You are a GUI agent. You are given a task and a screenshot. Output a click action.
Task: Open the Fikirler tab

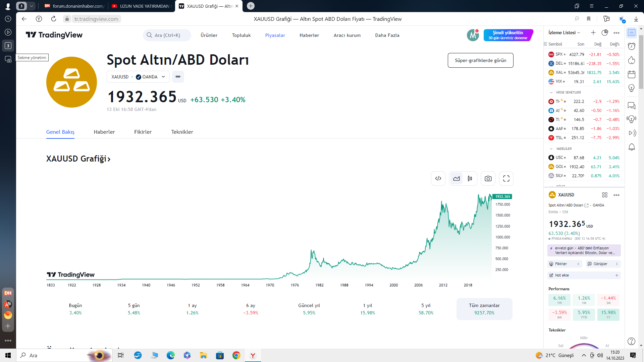click(x=143, y=132)
